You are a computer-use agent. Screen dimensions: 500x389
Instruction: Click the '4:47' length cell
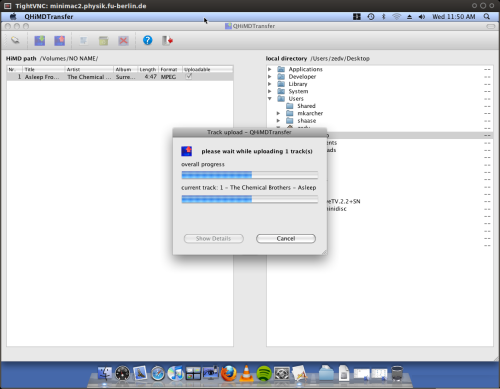(x=150, y=77)
